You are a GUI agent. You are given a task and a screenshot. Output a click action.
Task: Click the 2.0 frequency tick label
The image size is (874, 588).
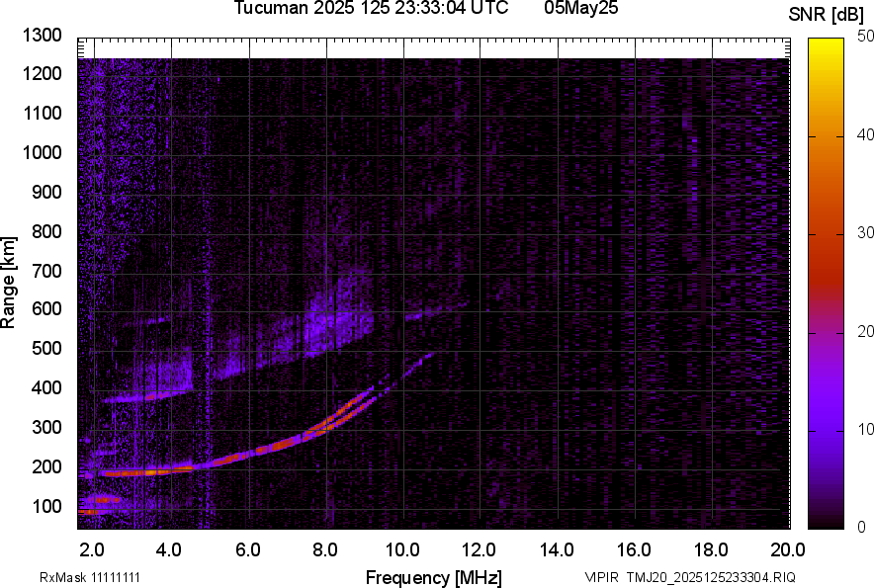tap(92, 550)
